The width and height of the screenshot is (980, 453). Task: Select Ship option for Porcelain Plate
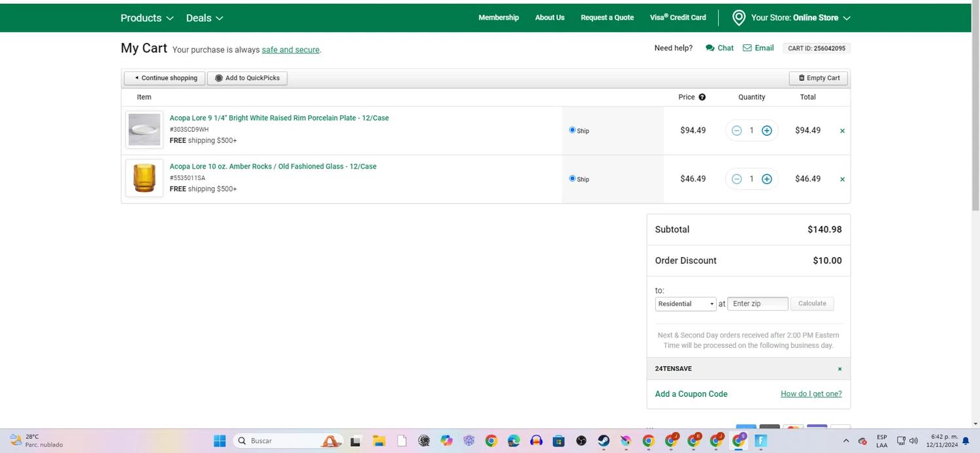coord(572,130)
